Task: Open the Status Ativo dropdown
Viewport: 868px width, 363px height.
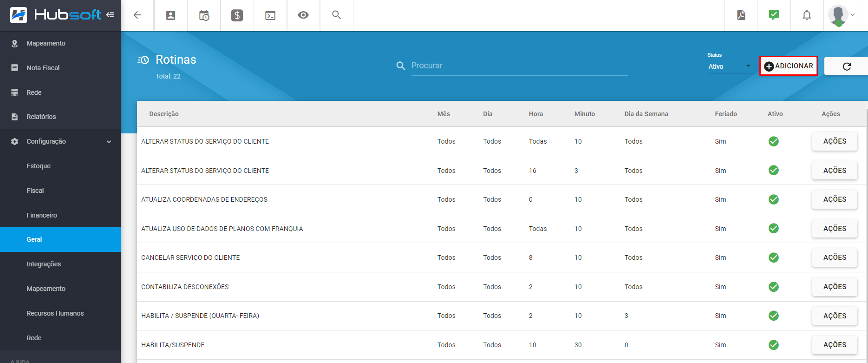Action: coord(730,66)
